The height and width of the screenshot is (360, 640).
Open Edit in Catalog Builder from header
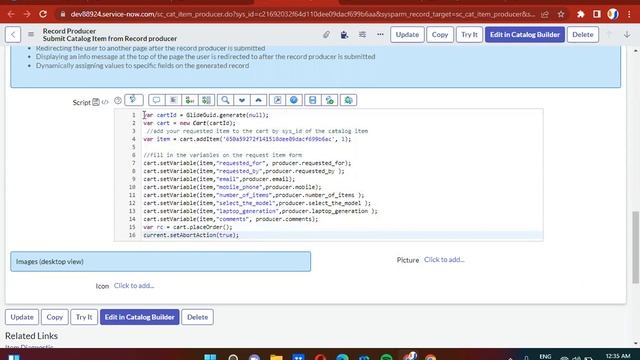[x=525, y=35]
